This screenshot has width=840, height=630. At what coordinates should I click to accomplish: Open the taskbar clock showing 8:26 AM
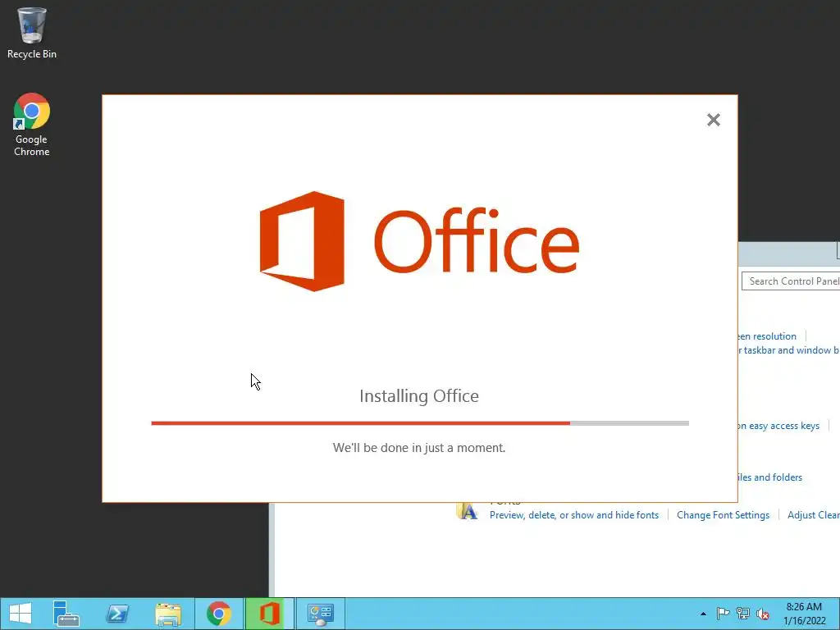pos(804,614)
